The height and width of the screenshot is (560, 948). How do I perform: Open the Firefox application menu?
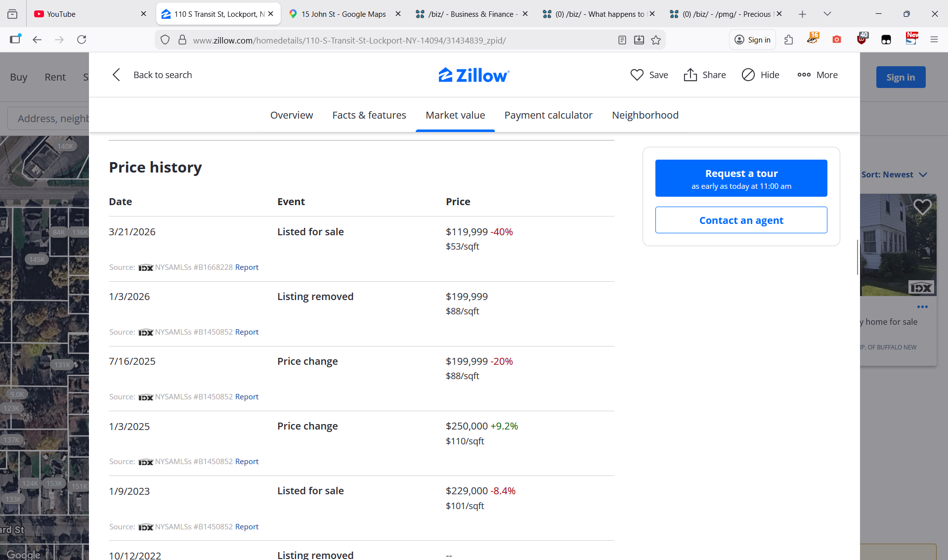pos(934,40)
